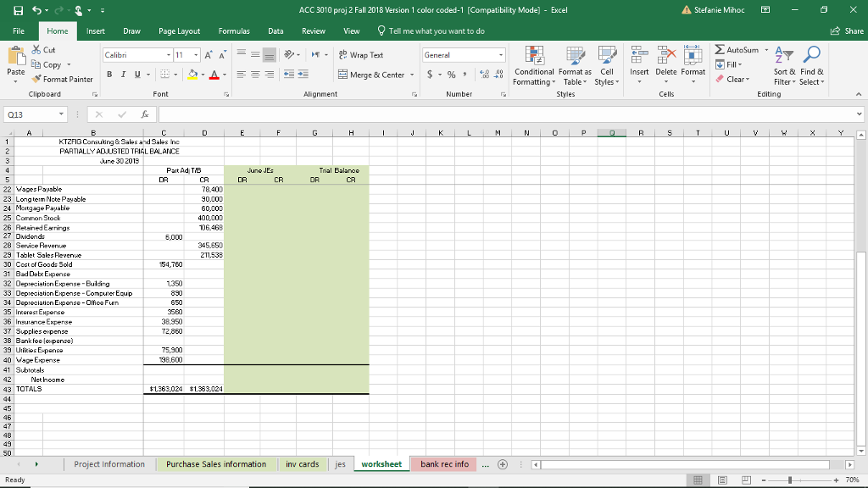Image resolution: width=868 pixels, height=488 pixels.
Task: Click the Name Box showing Q13
Action: coord(36,114)
